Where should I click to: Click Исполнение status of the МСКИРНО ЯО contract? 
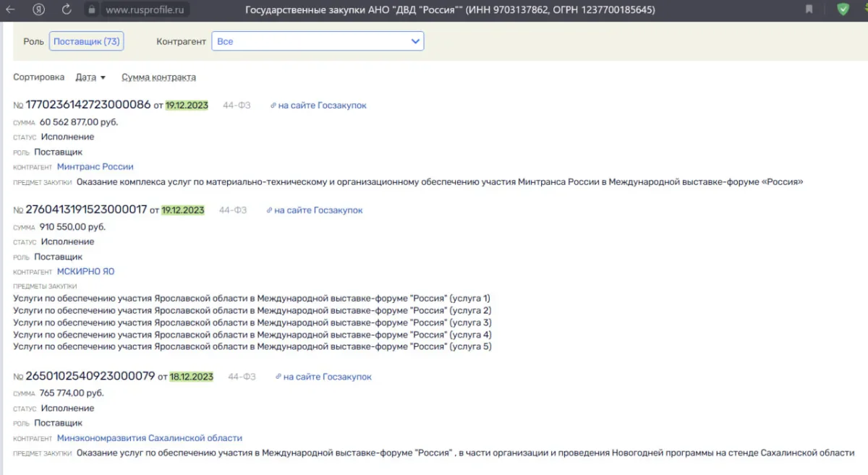click(x=67, y=242)
